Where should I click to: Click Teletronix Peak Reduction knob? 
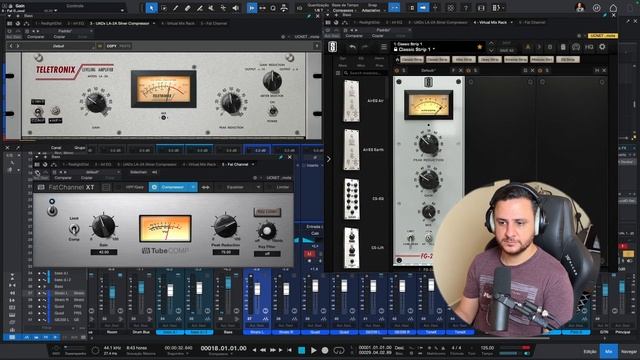231,102
